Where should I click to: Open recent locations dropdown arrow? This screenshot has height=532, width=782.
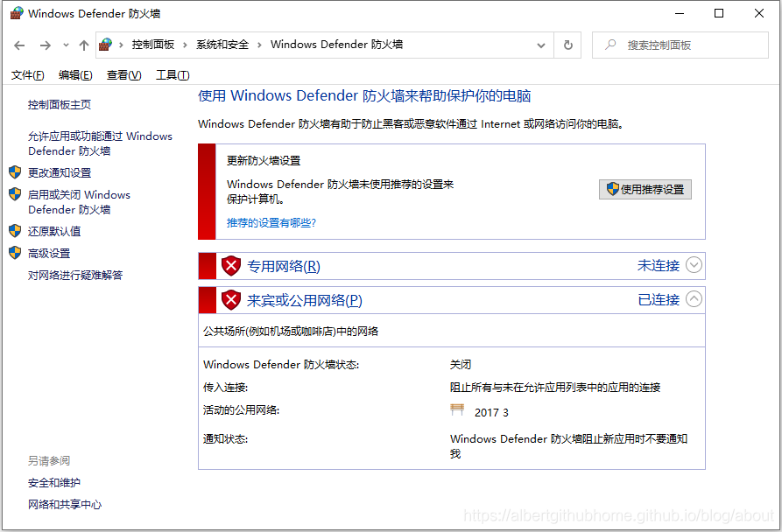click(x=66, y=45)
